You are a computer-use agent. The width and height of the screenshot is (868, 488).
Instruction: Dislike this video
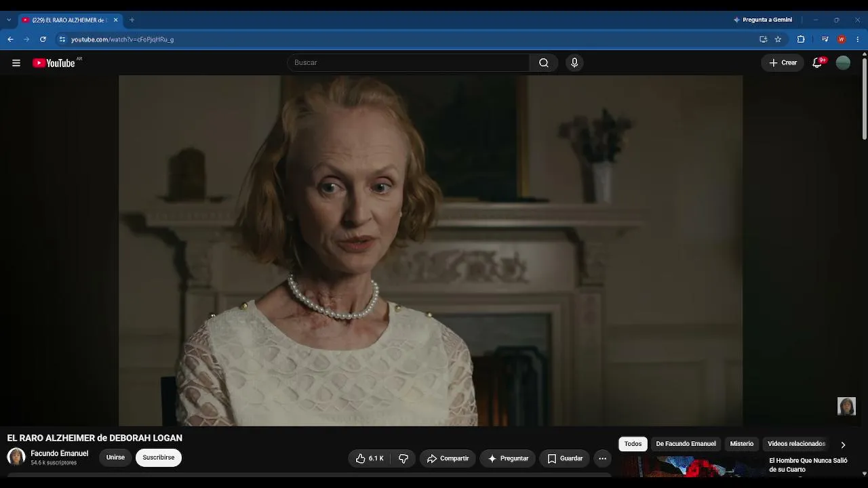[x=403, y=459]
